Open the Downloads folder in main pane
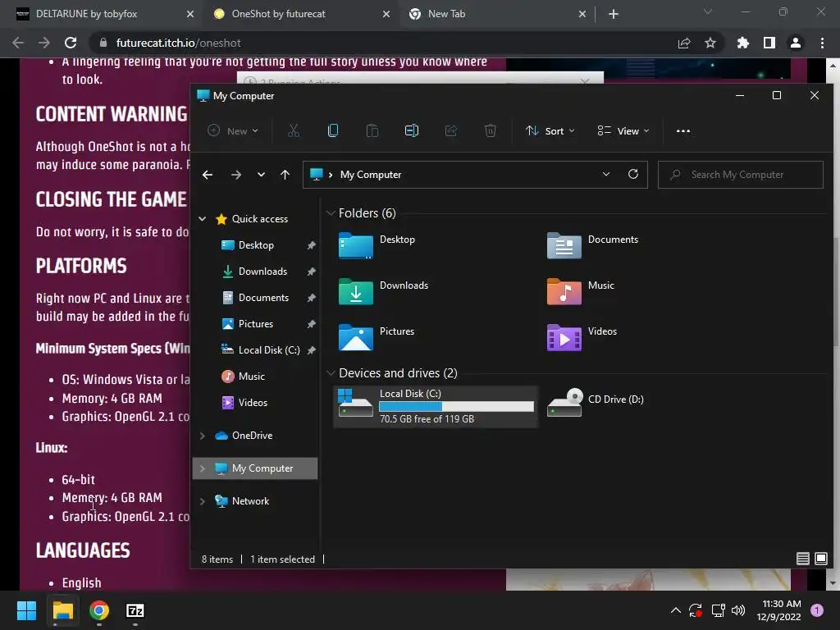 point(384,291)
